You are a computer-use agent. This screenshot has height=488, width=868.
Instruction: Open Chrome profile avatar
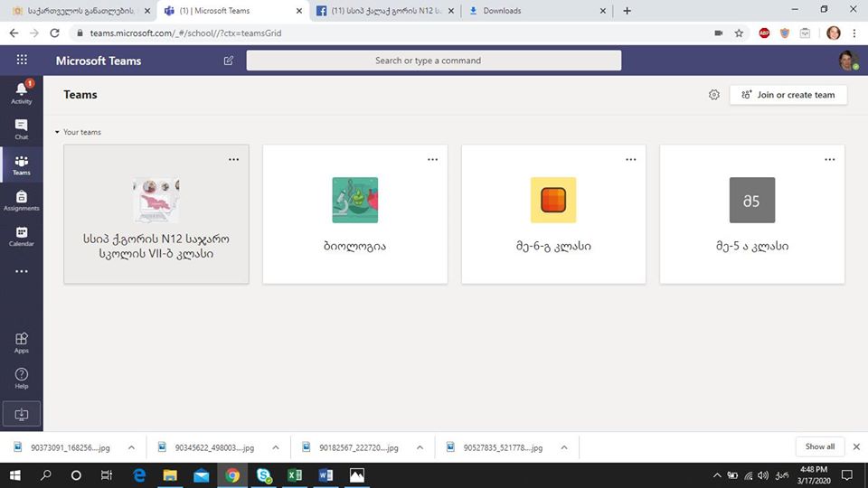tap(833, 33)
